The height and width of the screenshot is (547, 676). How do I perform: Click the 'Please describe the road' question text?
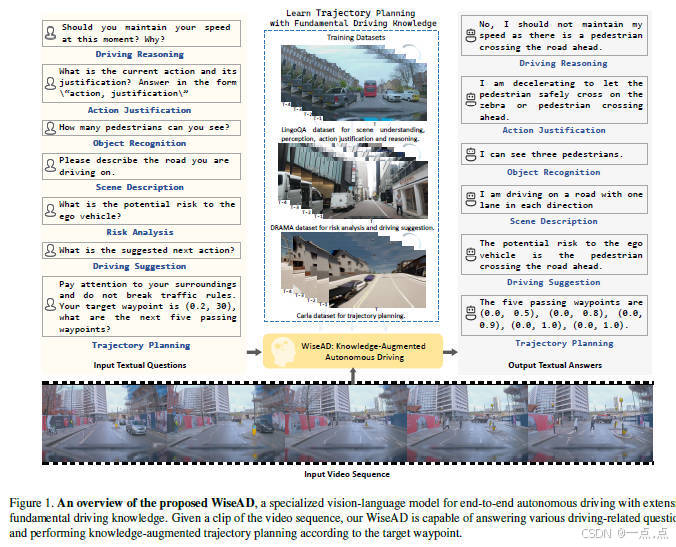pyautogui.click(x=144, y=166)
